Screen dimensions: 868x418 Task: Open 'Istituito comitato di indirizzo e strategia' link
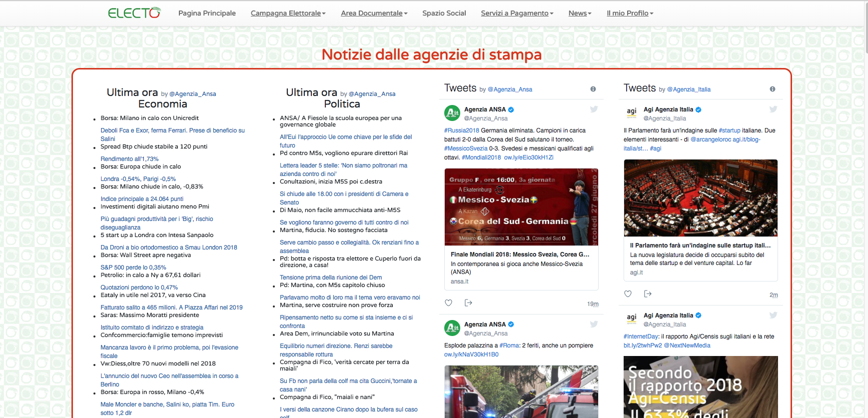click(x=152, y=327)
